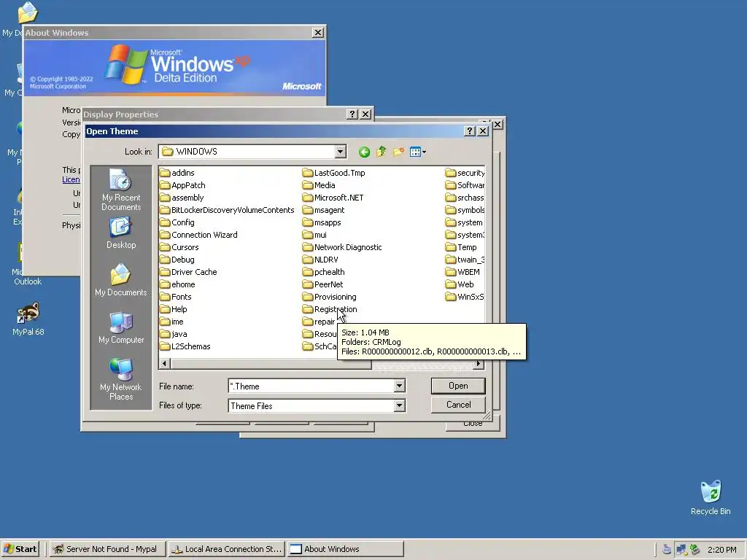Click the Open Theme help button
This screenshot has height=560, width=747.
pyautogui.click(x=470, y=131)
